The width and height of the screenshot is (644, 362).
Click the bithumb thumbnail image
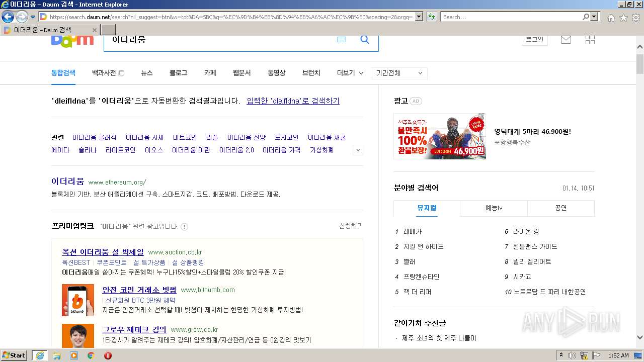click(x=78, y=300)
